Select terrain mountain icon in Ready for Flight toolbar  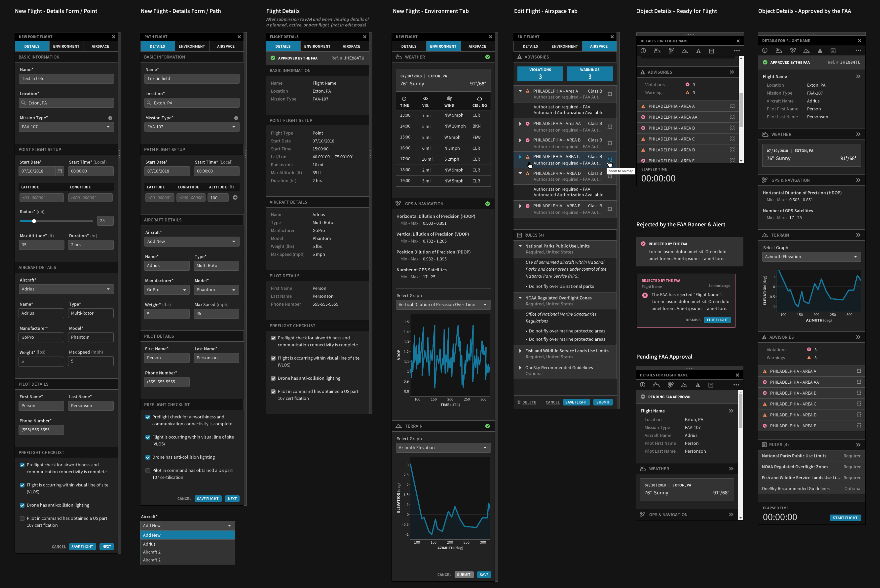685,51
